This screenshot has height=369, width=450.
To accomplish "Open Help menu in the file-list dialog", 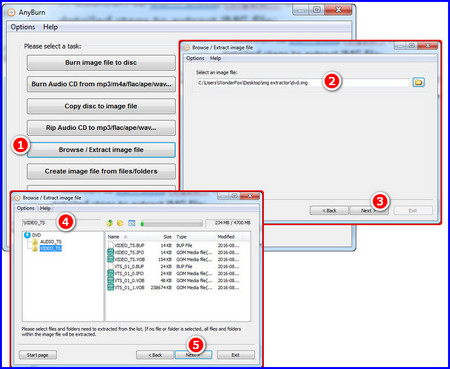I will pyautogui.click(x=45, y=208).
